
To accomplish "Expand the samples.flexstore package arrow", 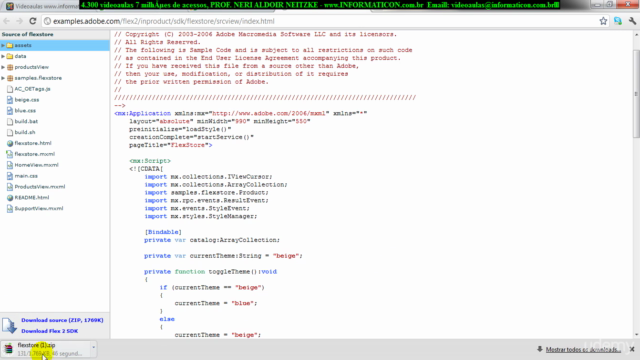I will coord(3,78).
